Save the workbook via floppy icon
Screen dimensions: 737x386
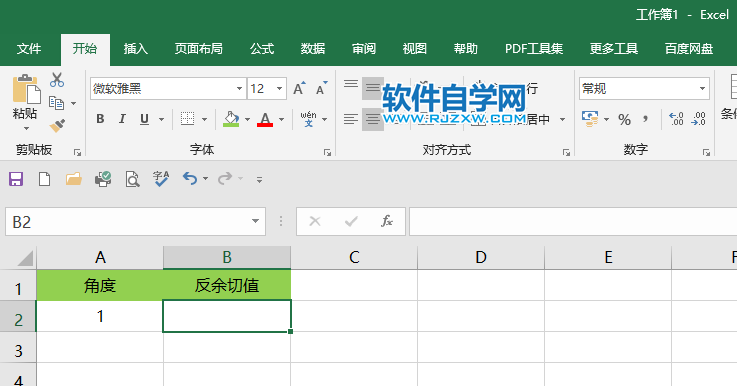point(16,179)
